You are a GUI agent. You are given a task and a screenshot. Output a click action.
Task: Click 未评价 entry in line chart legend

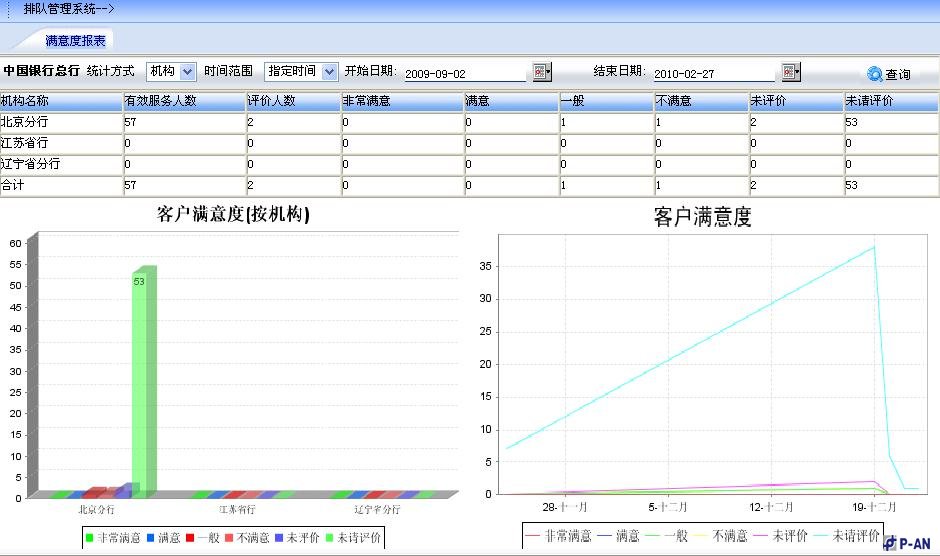tap(781, 536)
